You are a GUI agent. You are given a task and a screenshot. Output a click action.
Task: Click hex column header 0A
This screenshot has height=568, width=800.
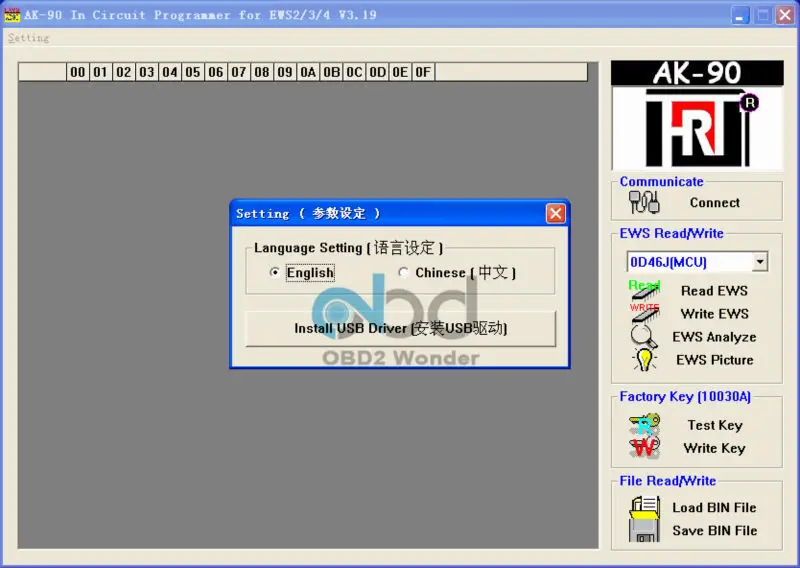(308, 72)
